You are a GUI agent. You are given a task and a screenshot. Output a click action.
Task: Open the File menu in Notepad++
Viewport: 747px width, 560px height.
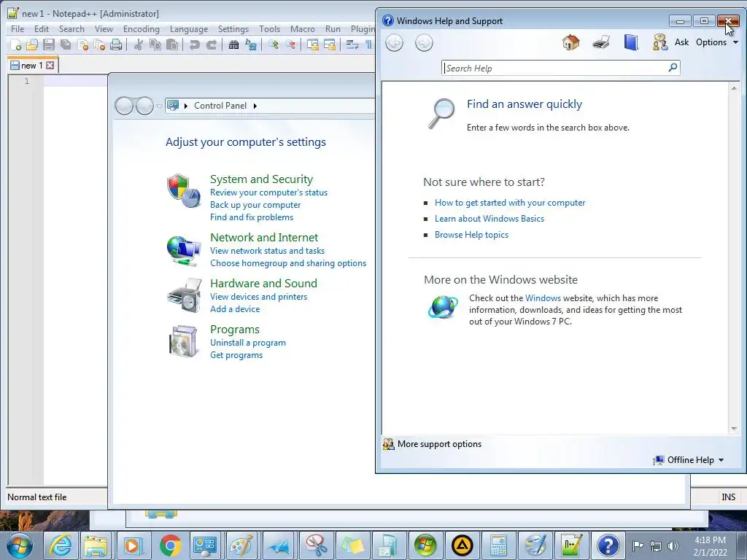[x=18, y=29]
